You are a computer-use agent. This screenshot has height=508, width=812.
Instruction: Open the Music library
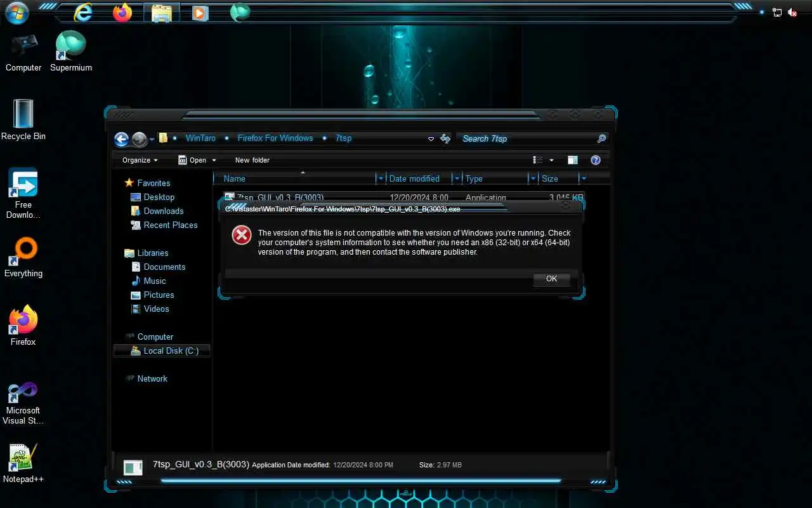point(154,281)
